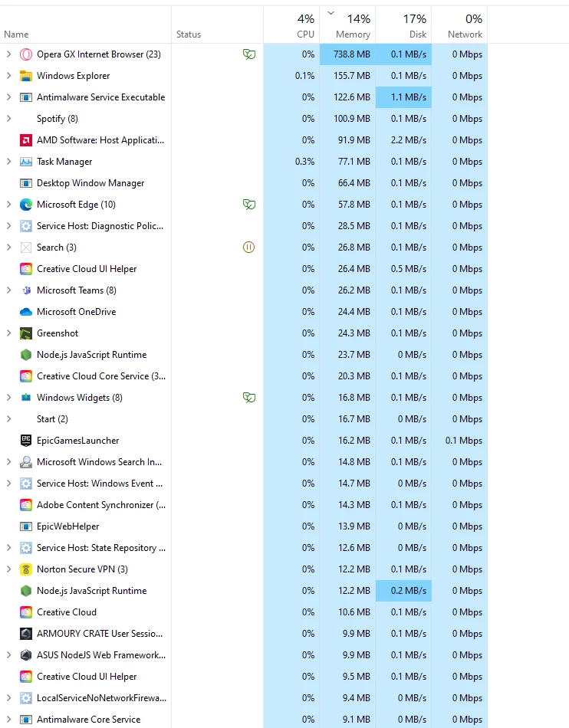
Task: Click the Windows Explorer folder icon
Action: 26,76
